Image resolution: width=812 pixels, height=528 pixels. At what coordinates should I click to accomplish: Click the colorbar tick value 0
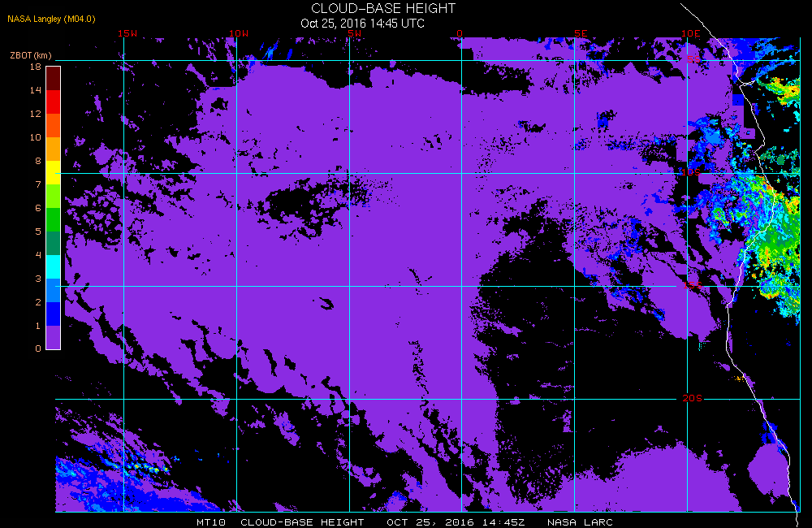click(38, 348)
